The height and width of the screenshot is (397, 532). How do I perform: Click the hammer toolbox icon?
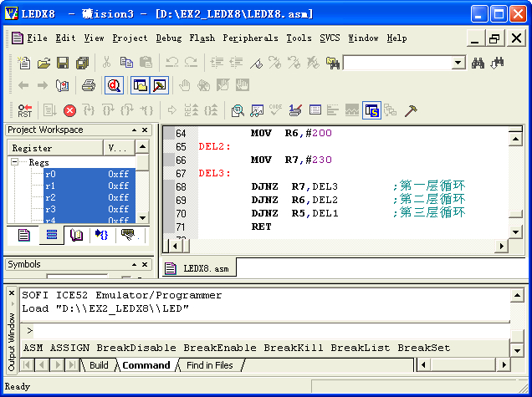point(411,110)
